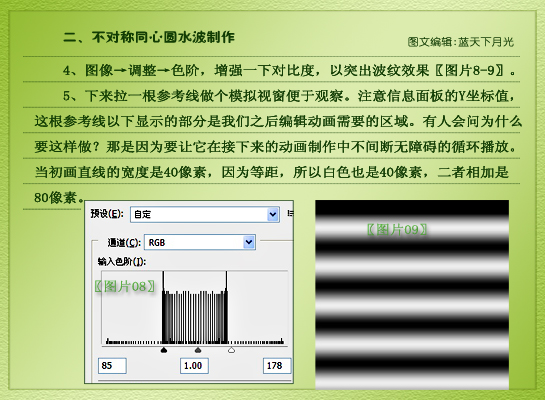Click the levels histogram graph

pos(195,308)
